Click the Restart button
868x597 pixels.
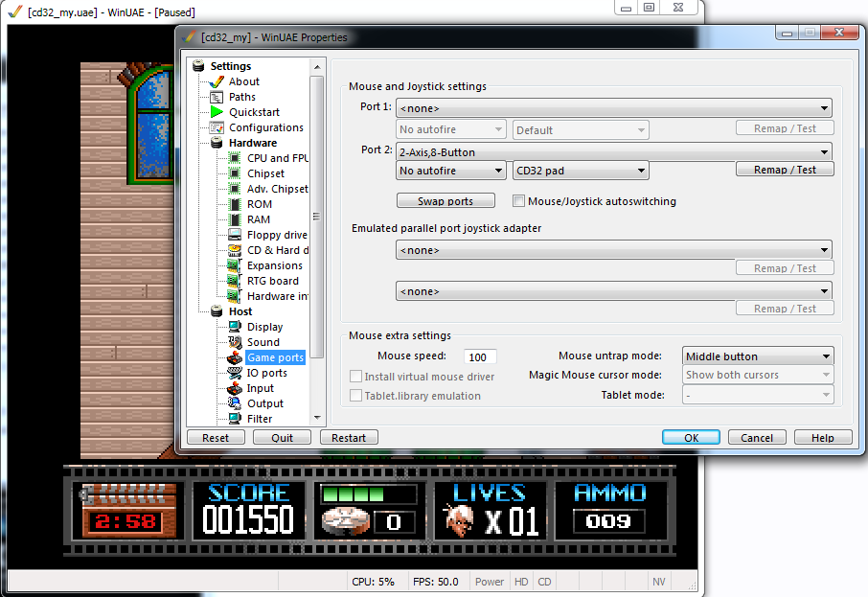click(349, 438)
